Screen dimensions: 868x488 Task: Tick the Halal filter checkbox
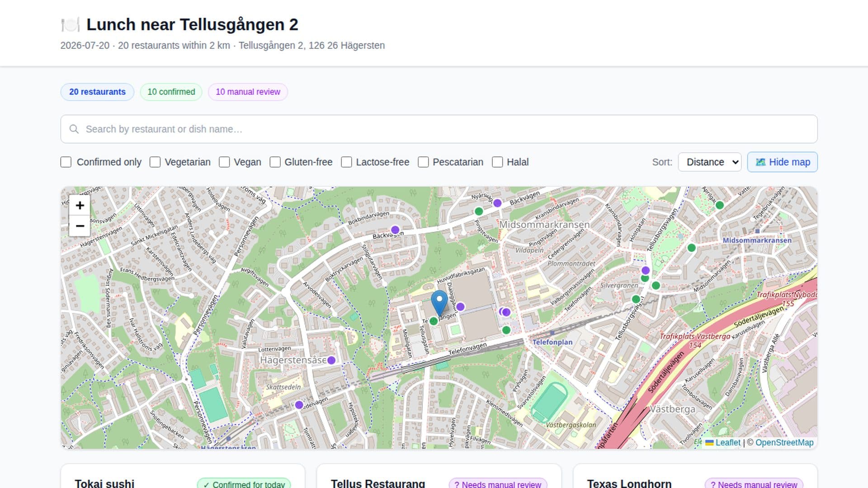click(497, 162)
